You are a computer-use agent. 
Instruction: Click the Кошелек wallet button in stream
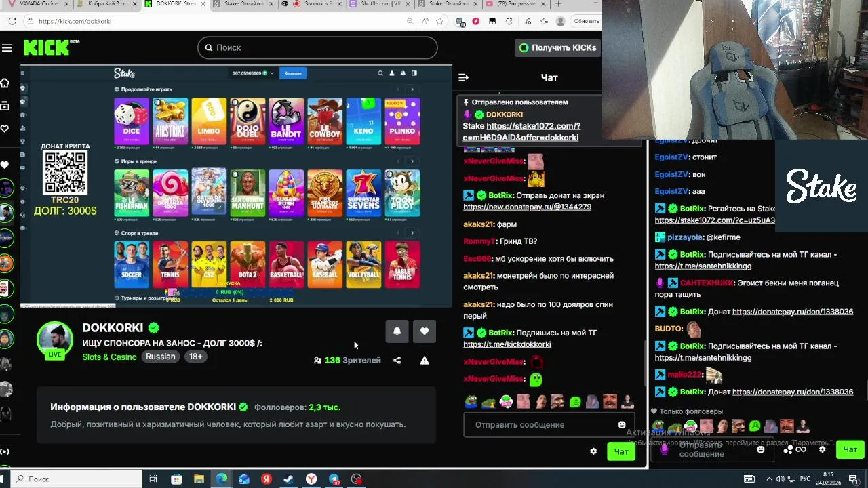(x=293, y=73)
